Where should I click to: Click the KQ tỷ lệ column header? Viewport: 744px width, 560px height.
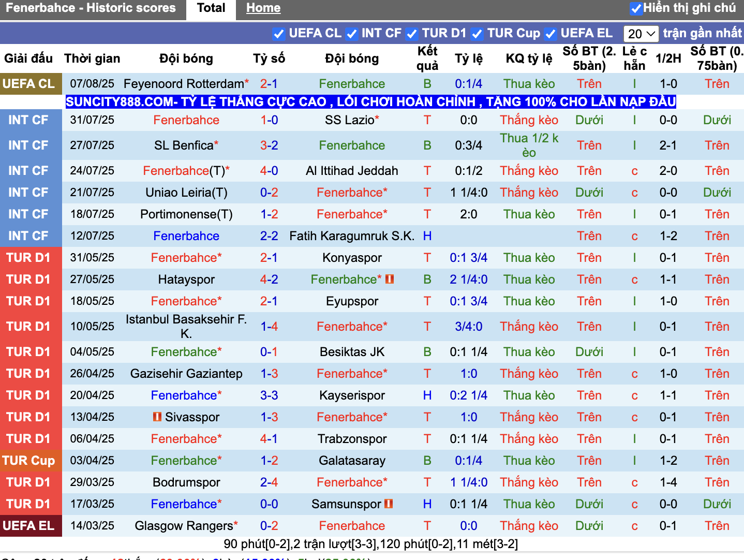tap(529, 58)
